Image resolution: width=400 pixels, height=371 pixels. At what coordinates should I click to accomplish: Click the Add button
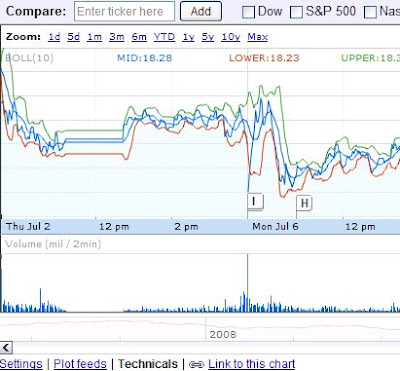201,11
